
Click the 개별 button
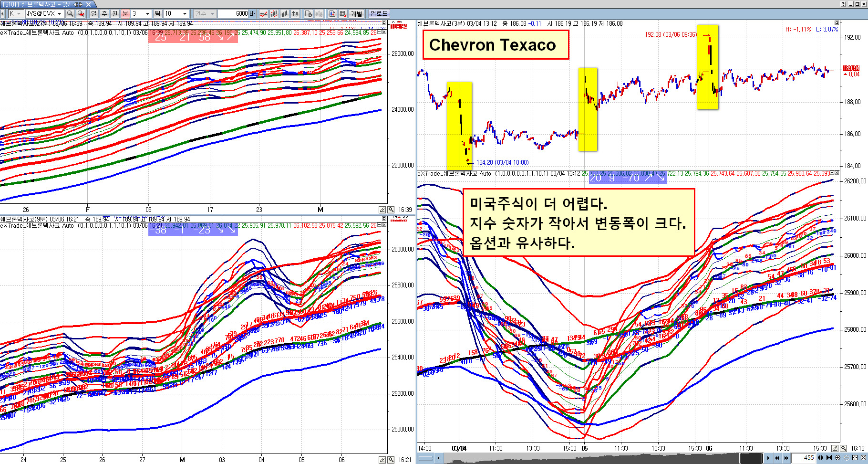(357, 13)
